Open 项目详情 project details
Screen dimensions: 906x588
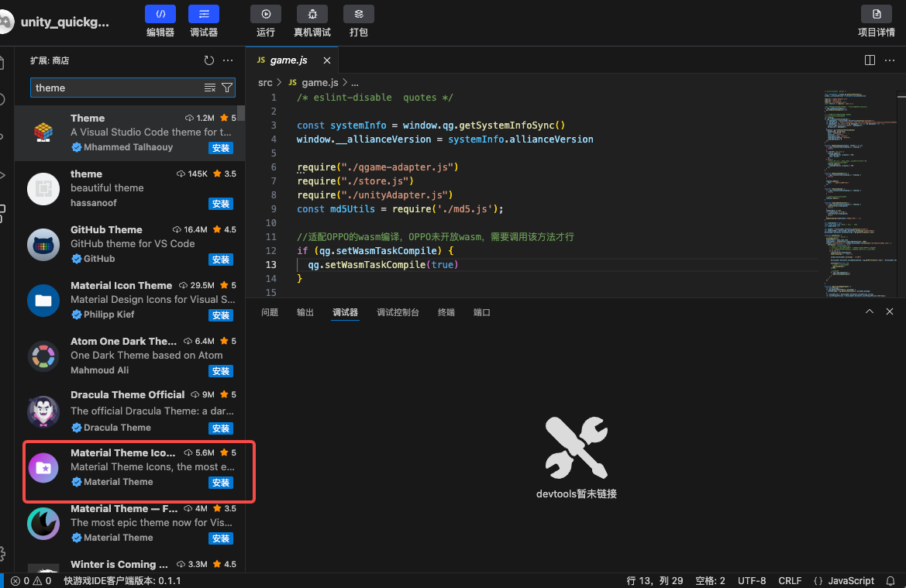pos(877,14)
